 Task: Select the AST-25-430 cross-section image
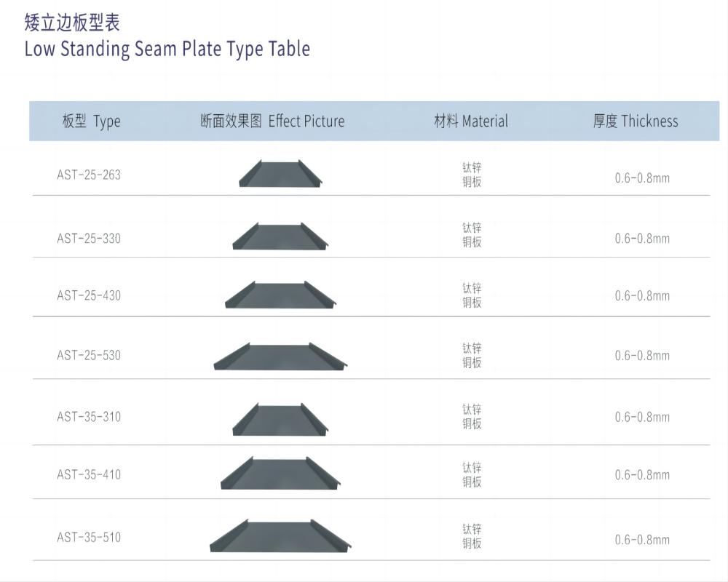click(280, 295)
